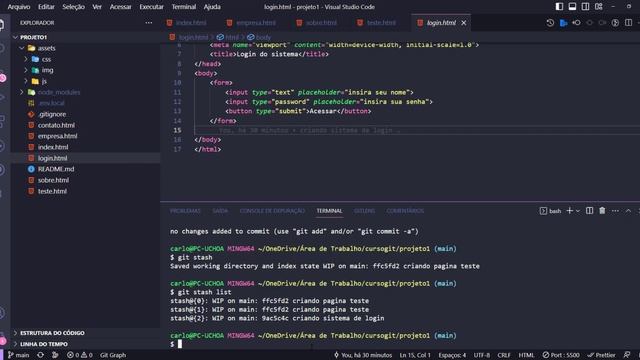Expand the Estrutura do Código section

[x=52, y=333]
